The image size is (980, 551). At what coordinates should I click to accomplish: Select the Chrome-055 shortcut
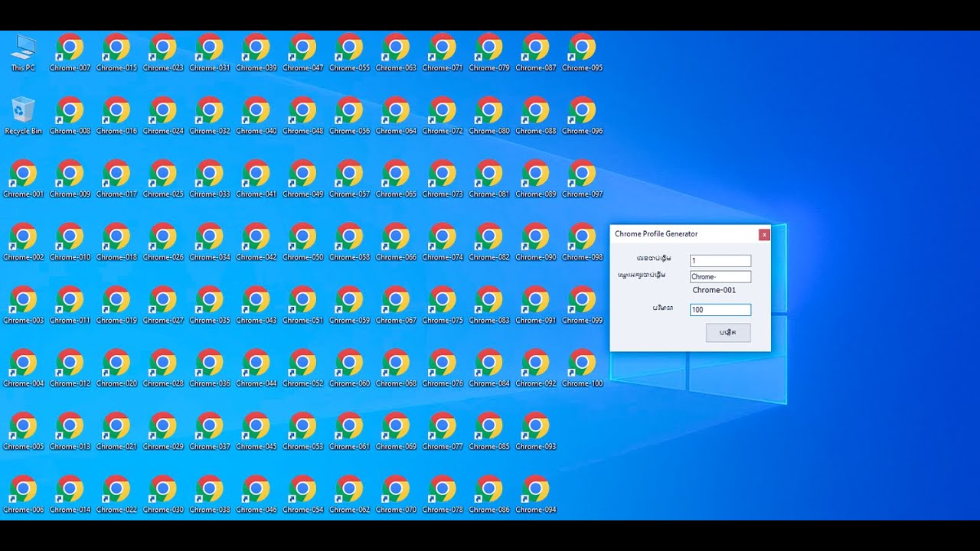tap(350, 53)
